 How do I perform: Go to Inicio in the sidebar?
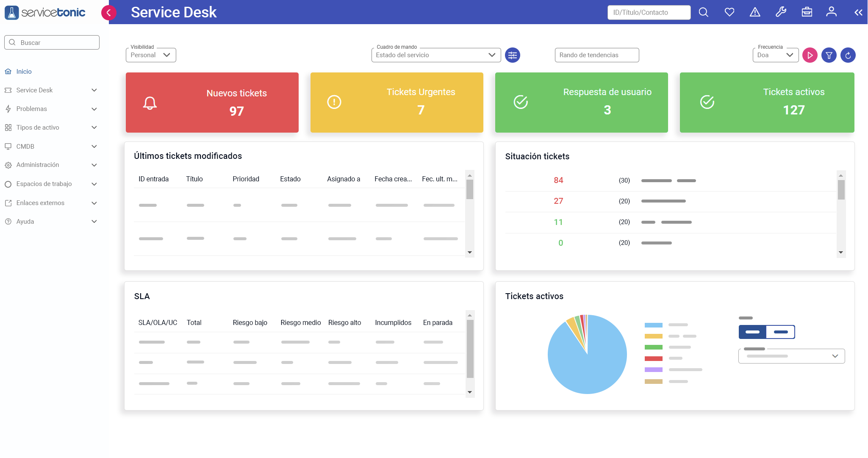(24, 72)
